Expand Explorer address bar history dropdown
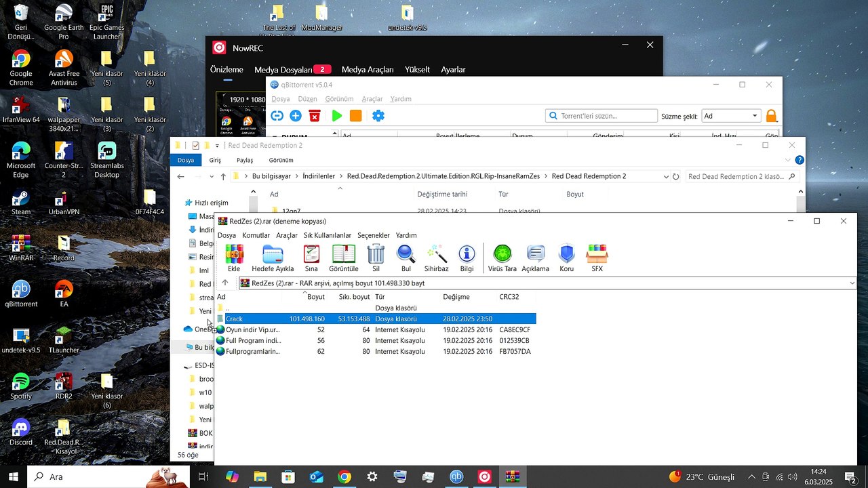 tap(666, 176)
